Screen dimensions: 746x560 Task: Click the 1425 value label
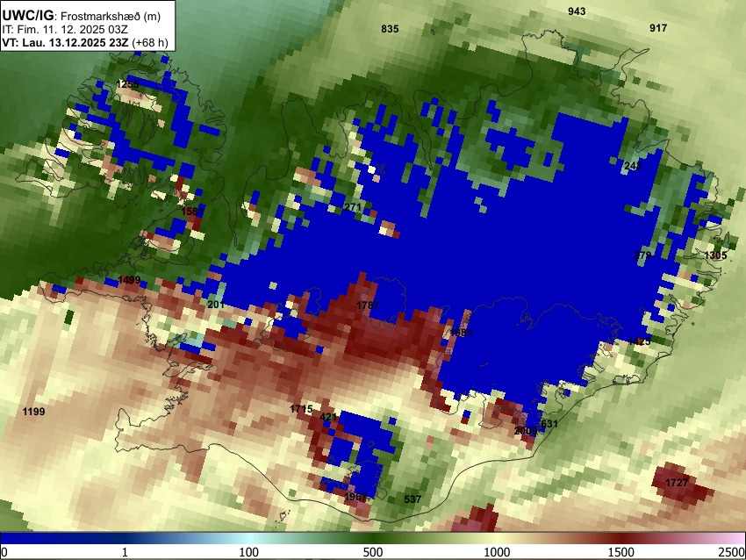tap(639, 341)
